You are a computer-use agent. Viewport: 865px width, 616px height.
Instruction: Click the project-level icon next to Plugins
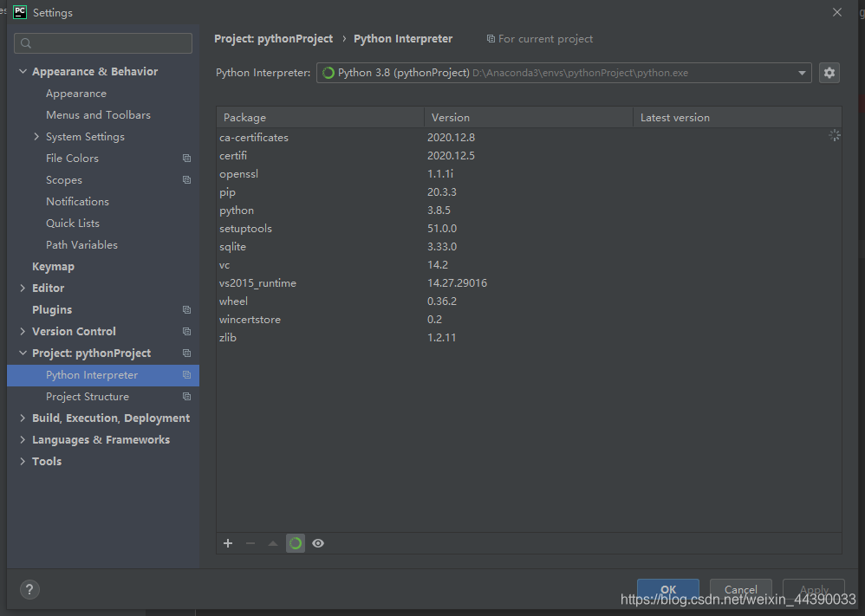coord(187,310)
